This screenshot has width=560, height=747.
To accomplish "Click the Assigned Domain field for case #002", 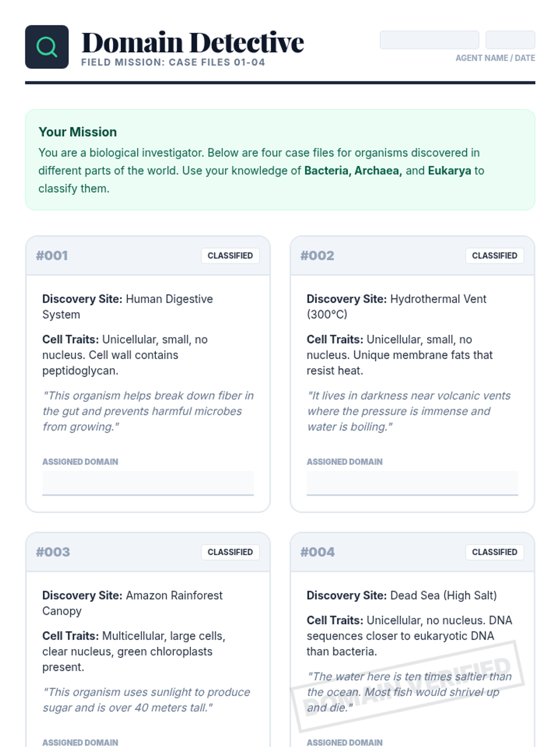I will 412,483.
